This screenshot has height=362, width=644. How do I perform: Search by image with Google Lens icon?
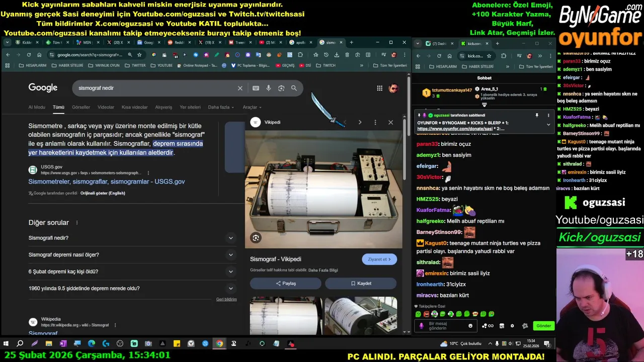[x=281, y=88]
